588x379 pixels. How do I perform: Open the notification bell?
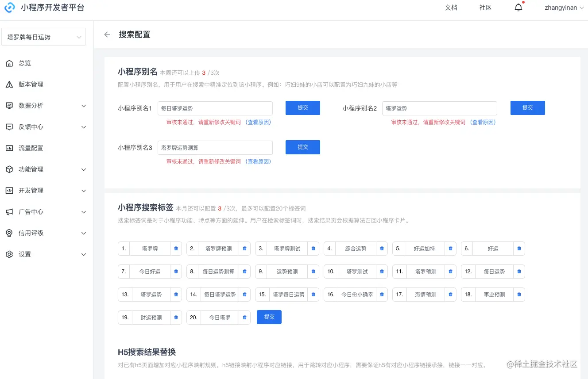pos(518,8)
